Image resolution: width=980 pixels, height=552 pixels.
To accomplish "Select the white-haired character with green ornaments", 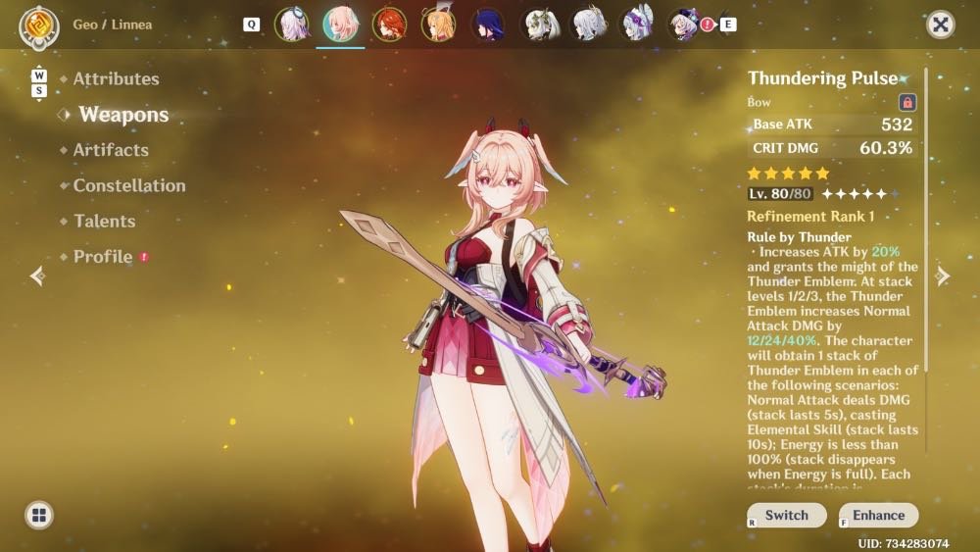I will coord(539,25).
